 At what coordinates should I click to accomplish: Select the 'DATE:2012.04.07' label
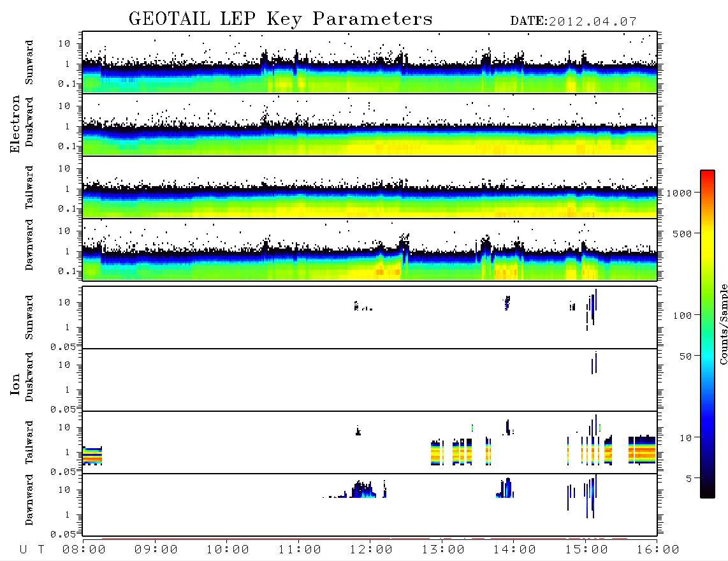click(x=573, y=22)
